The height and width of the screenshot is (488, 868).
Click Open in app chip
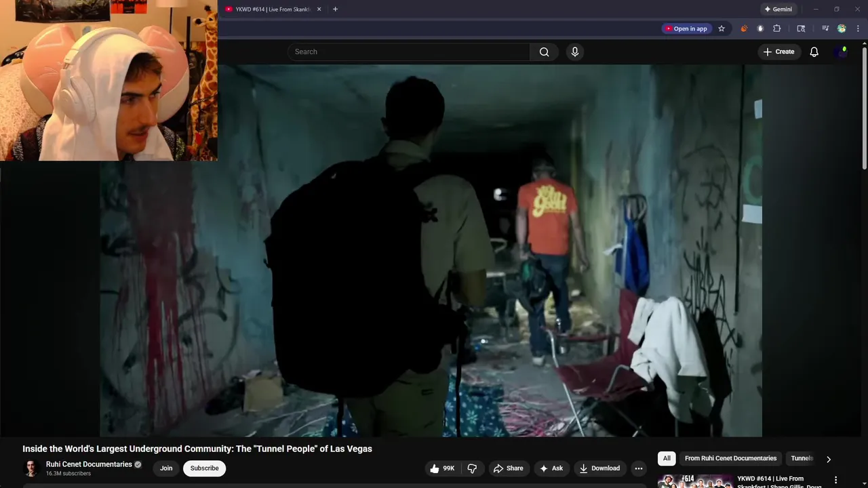686,28
